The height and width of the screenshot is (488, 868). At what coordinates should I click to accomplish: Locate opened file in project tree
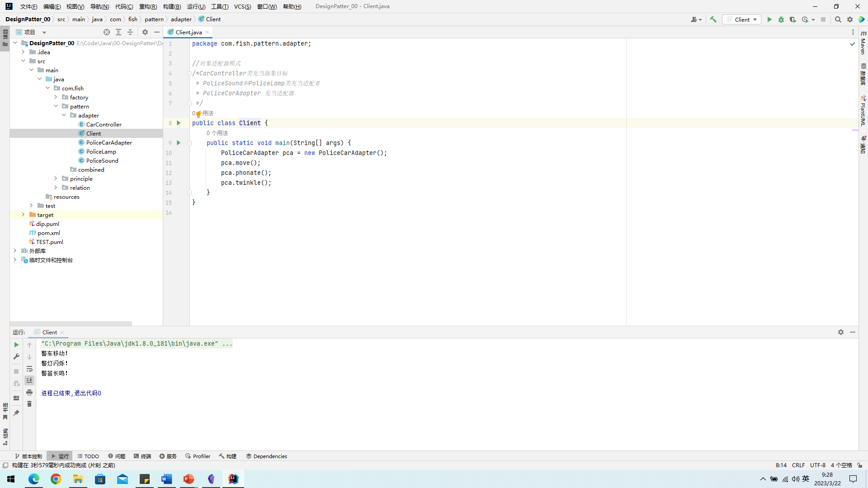[x=107, y=32]
